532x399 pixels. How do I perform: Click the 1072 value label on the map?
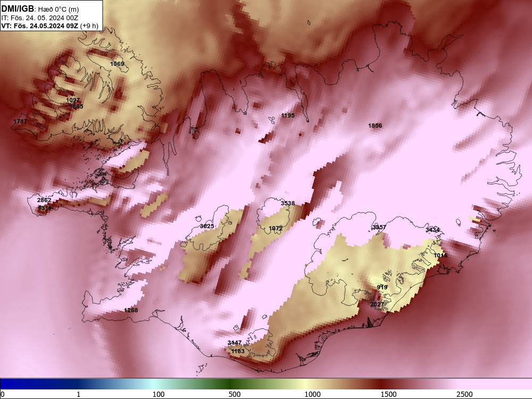tap(276, 228)
